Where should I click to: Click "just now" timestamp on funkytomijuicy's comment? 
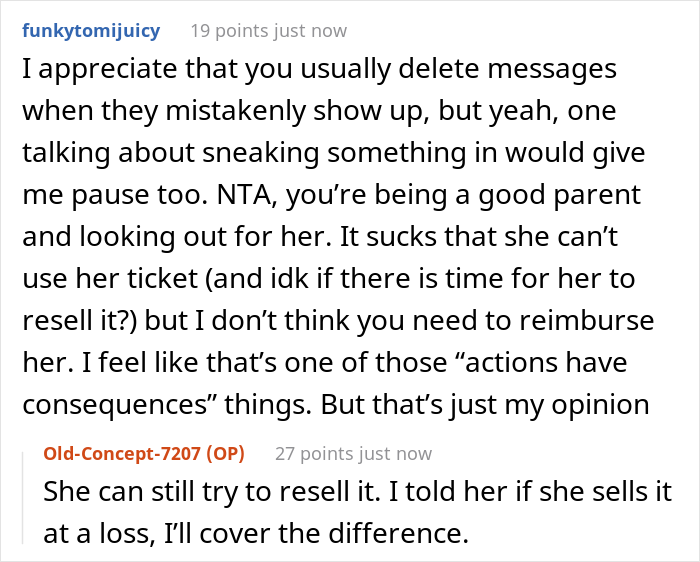312,30
